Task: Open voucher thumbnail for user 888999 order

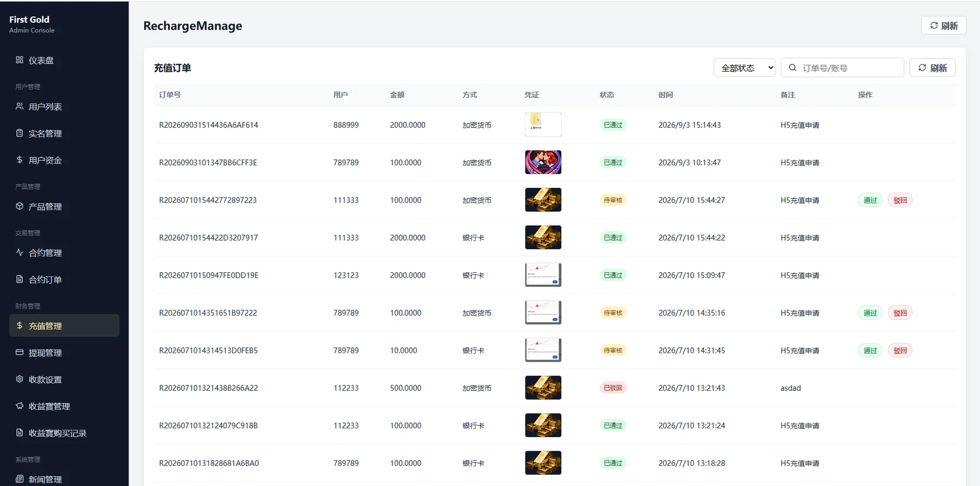Action: coord(543,125)
